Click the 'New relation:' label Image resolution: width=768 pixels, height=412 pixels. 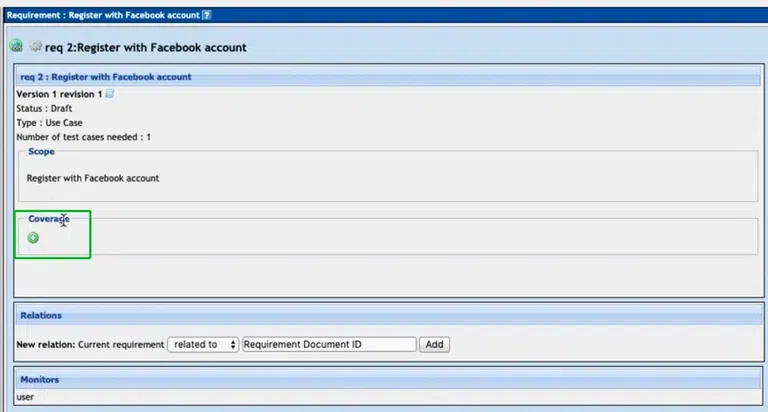point(46,344)
